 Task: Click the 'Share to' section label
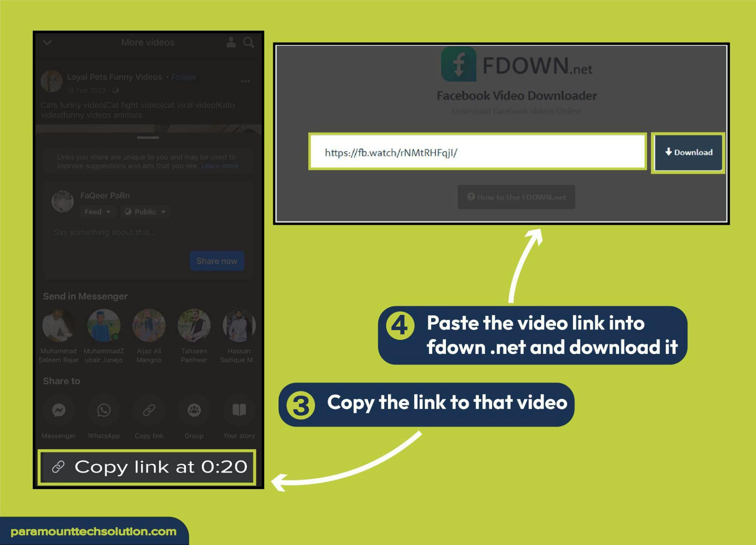pyautogui.click(x=61, y=381)
